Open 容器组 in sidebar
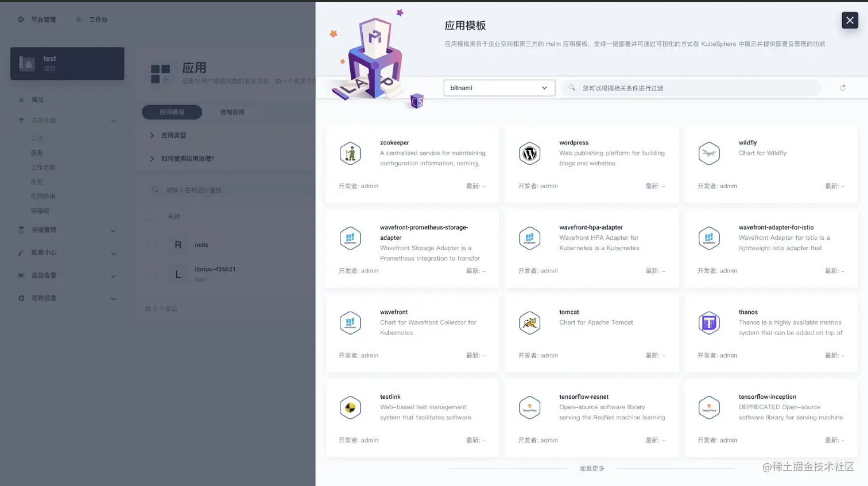 [x=40, y=211]
